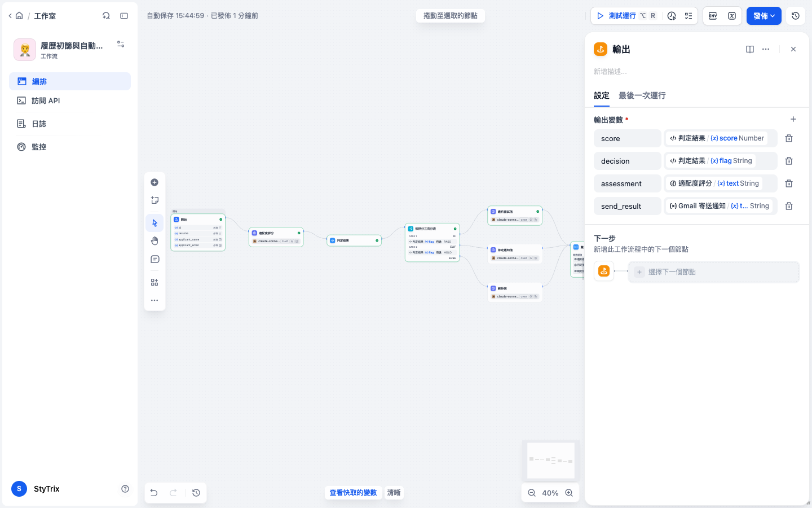The width and height of the screenshot is (812, 508).
Task: Open the home icon in the breadcrumb
Action: click(19, 16)
